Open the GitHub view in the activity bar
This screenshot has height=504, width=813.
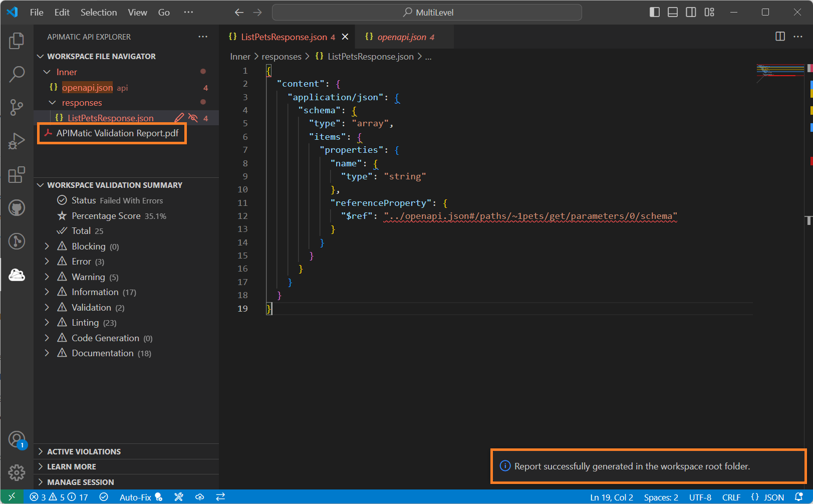[17, 207]
